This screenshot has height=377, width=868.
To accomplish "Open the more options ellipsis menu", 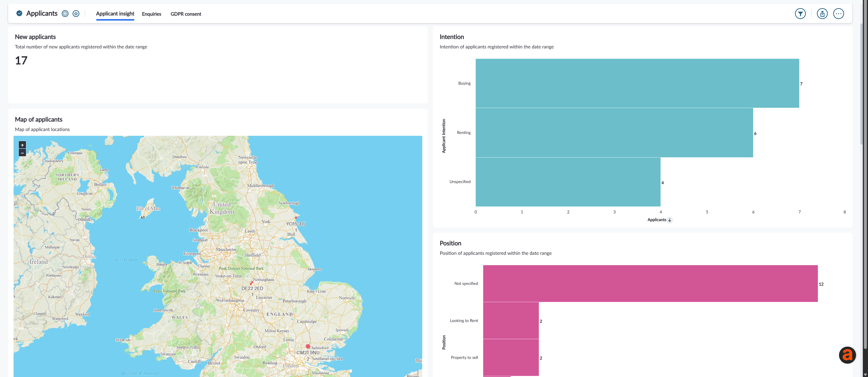I will click(838, 14).
